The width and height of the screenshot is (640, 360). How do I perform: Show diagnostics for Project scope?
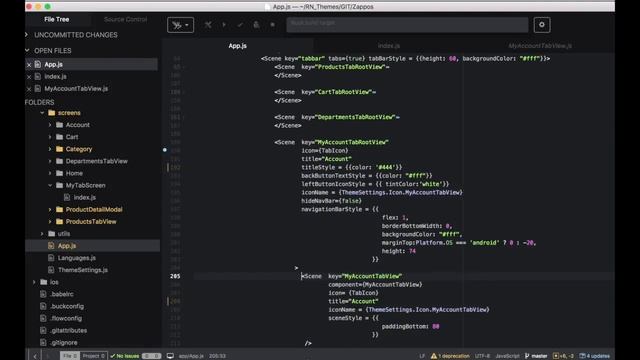pos(94,356)
